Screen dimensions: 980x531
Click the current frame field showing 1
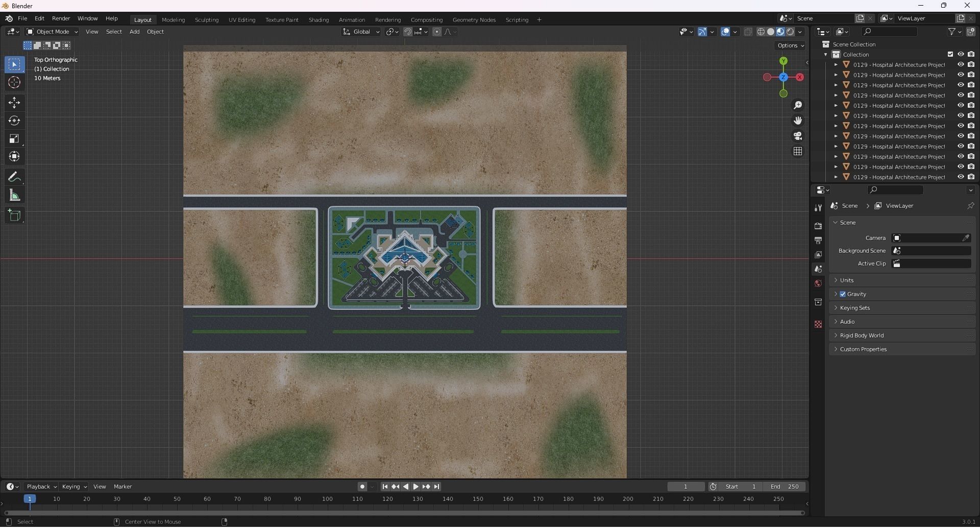[x=686, y=487]
